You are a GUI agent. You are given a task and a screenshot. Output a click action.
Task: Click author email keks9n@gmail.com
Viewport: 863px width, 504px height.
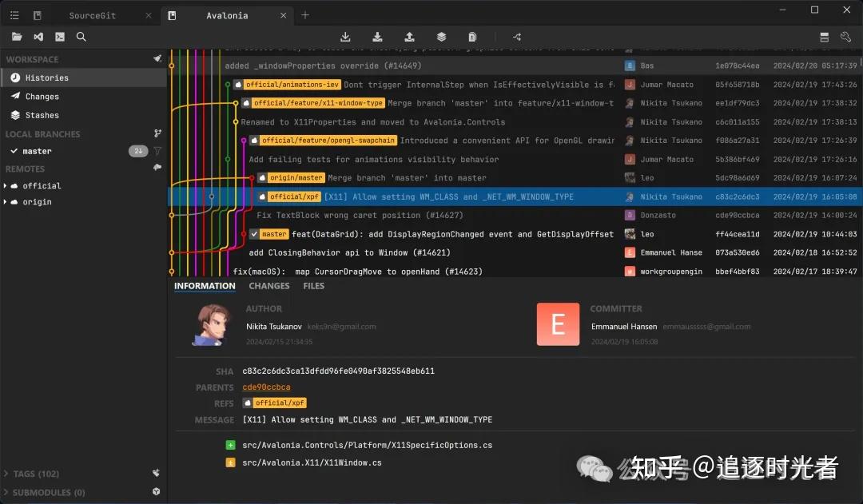click(341, 326)
